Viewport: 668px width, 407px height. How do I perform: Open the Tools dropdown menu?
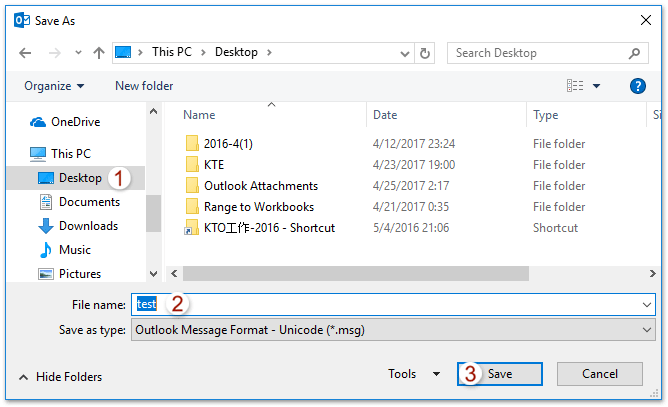(414, 374)
